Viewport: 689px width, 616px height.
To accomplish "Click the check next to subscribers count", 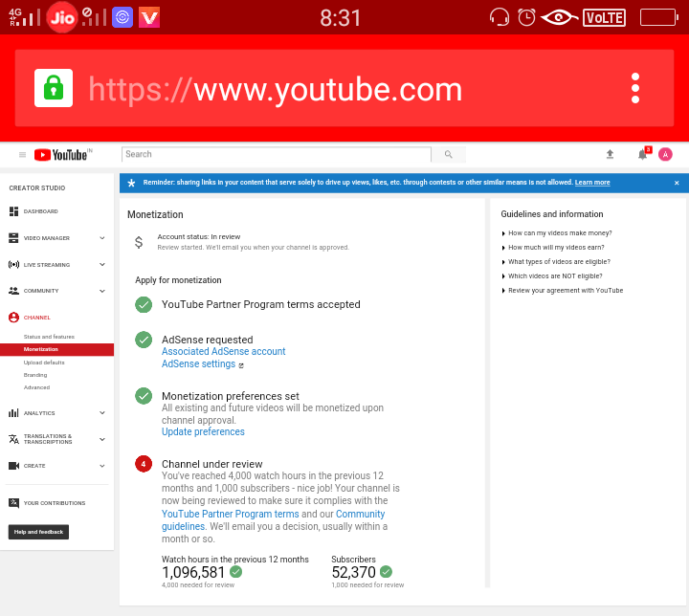I will click(386, 572).
